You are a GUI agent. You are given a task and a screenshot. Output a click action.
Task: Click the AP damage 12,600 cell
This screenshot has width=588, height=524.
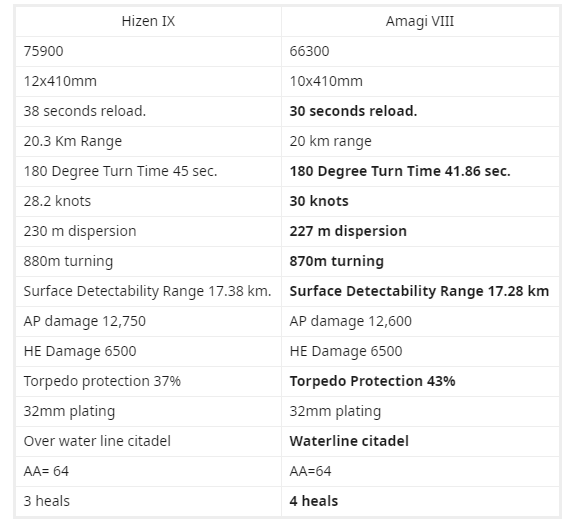420,321
